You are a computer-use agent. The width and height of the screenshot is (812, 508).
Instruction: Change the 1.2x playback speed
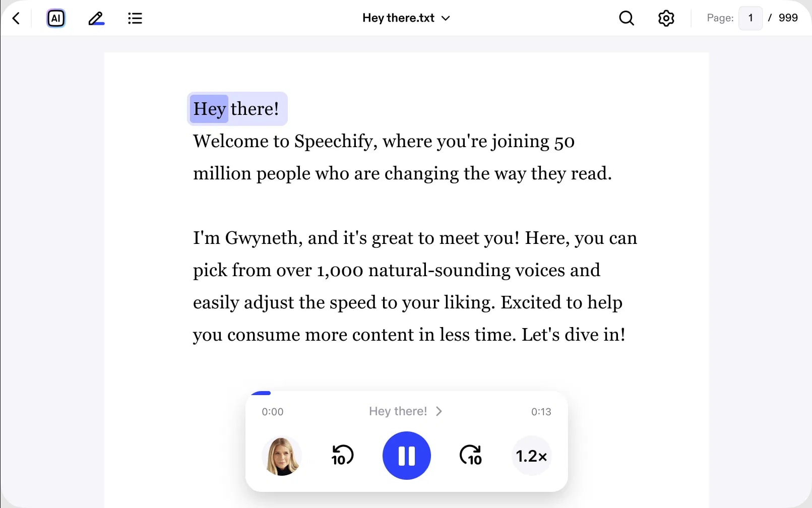tap(532, 456)
